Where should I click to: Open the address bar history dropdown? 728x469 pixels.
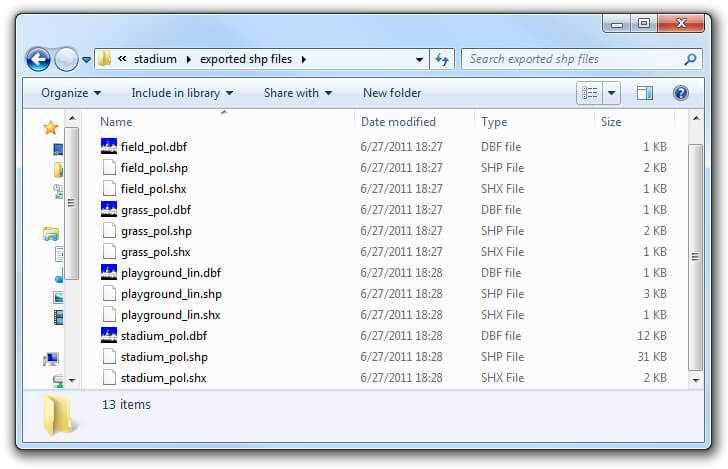click(419, 59)
